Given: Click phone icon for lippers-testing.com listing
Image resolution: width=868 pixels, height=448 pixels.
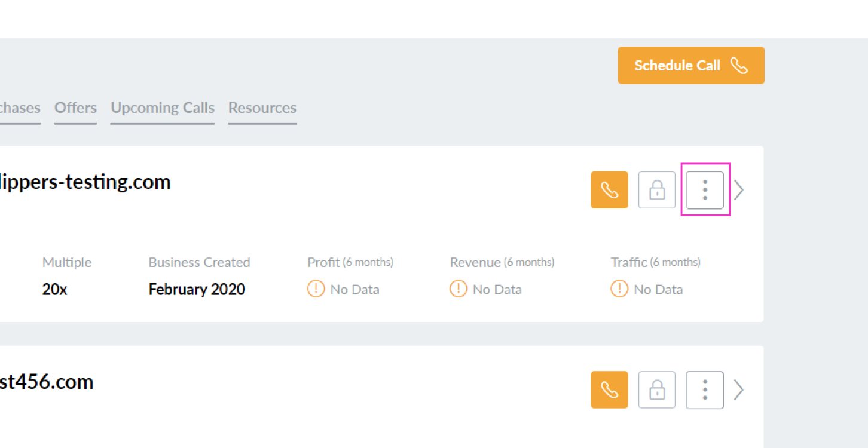Looking at the screenshot, I should coord(609,190).
